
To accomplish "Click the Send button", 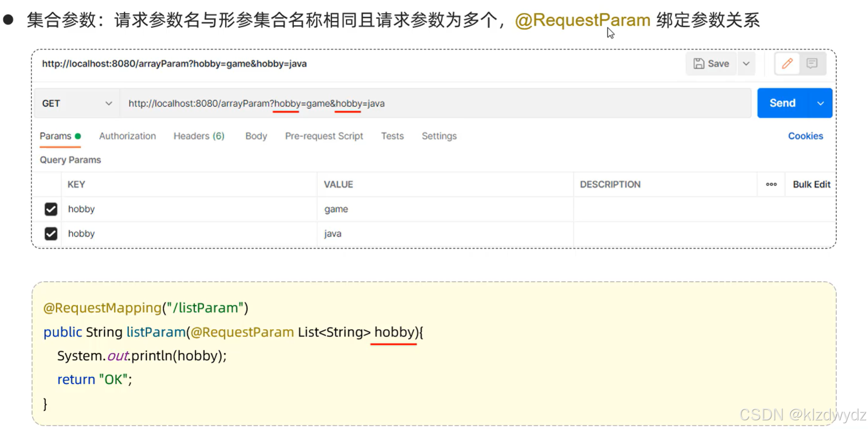I will coord(781,103).
